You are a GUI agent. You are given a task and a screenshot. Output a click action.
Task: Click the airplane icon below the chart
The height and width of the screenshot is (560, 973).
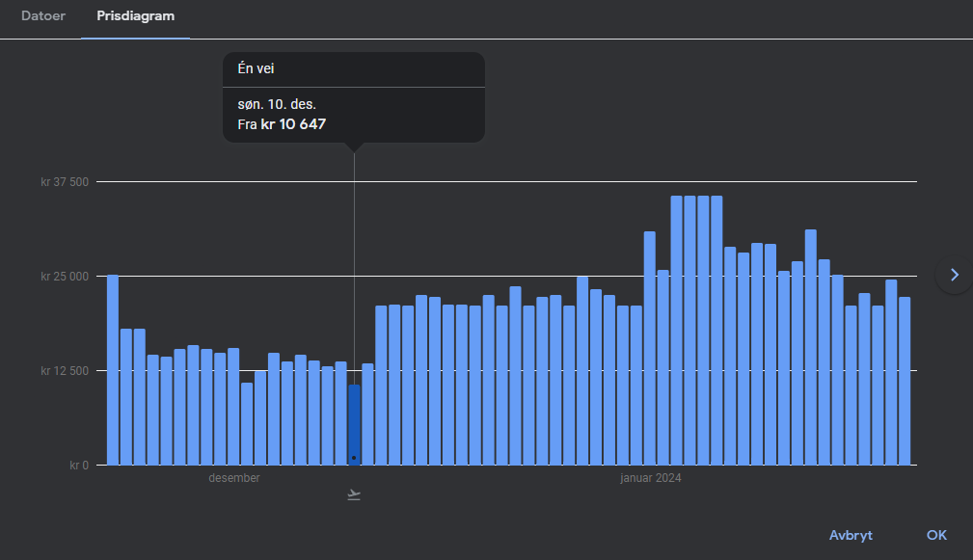(354, 495)
